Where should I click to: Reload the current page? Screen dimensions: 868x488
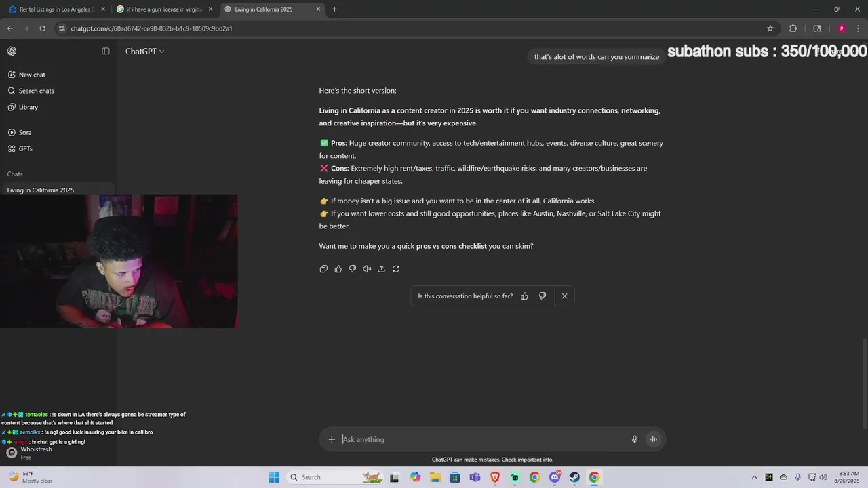pos(42,28)
